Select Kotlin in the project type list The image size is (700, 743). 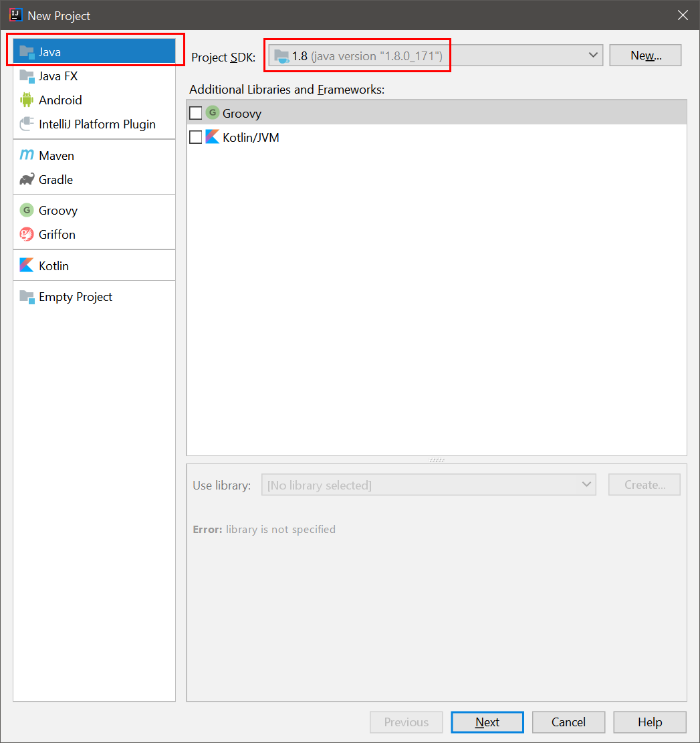(x=94, y=266)
